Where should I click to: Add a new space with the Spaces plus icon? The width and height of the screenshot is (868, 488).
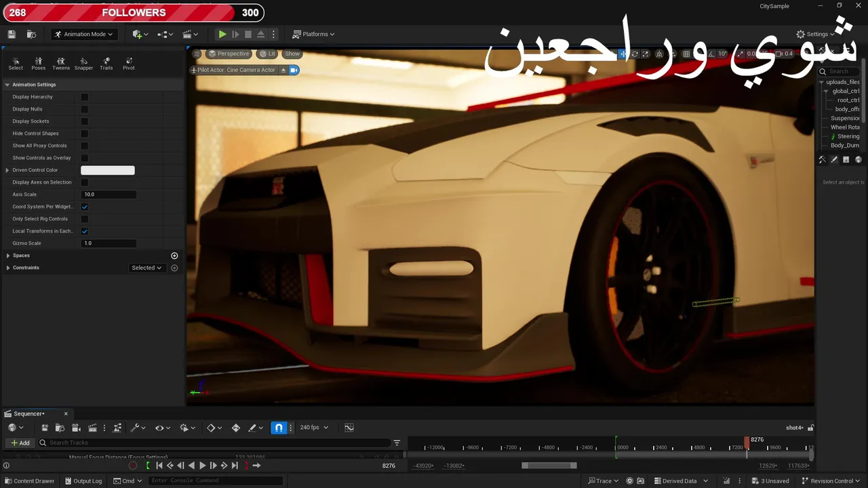click(174, 256)
